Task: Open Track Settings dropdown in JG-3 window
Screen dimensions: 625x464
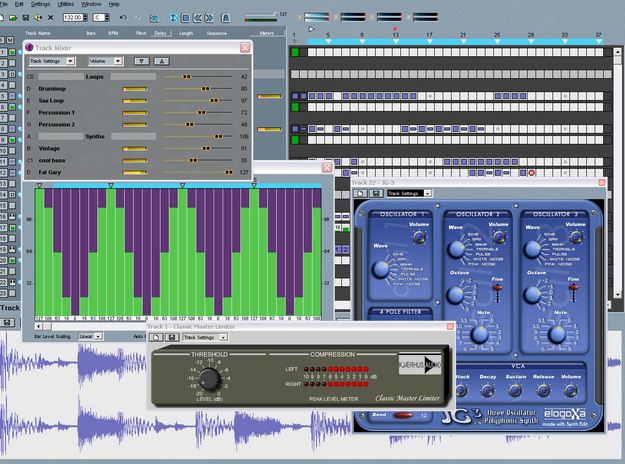Action: tap(409, 193)
